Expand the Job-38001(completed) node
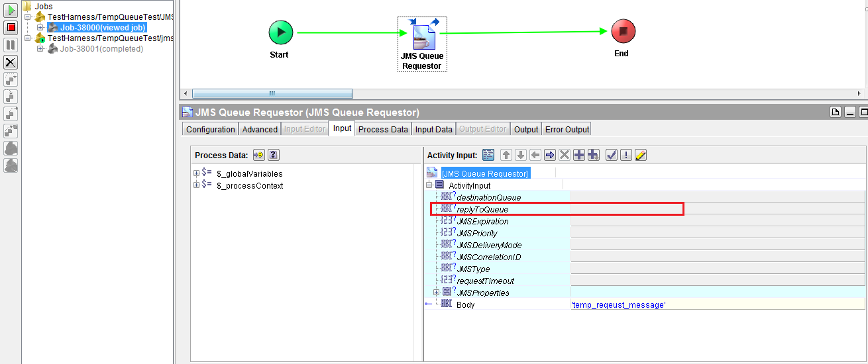Viewport: 868px width, 364px height. click(40, 49)
